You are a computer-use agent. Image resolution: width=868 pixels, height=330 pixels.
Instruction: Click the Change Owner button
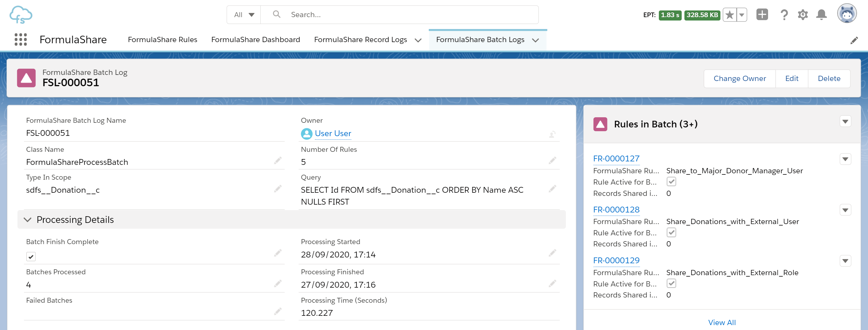pyautogui.click(x=739, y=78)
